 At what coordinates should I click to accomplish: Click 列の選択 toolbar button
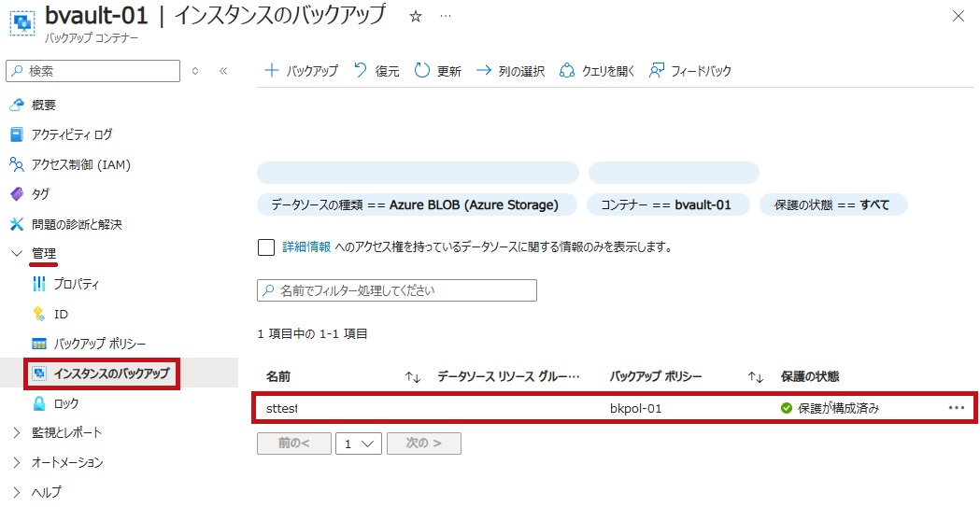click(x=511, y=71)
